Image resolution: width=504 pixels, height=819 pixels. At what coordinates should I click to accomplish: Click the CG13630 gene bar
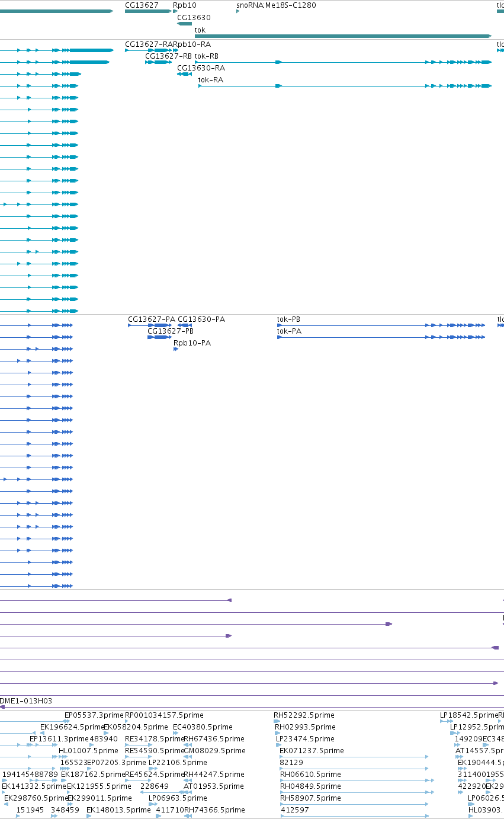184,24
